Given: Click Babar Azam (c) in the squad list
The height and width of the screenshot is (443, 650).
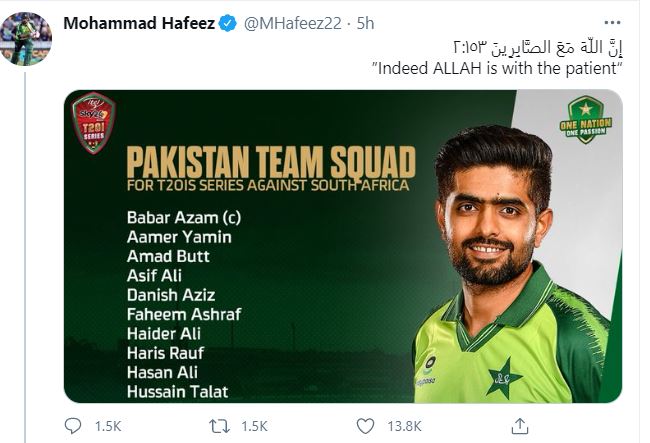Looking at the screenshot, I should point(178,216).
